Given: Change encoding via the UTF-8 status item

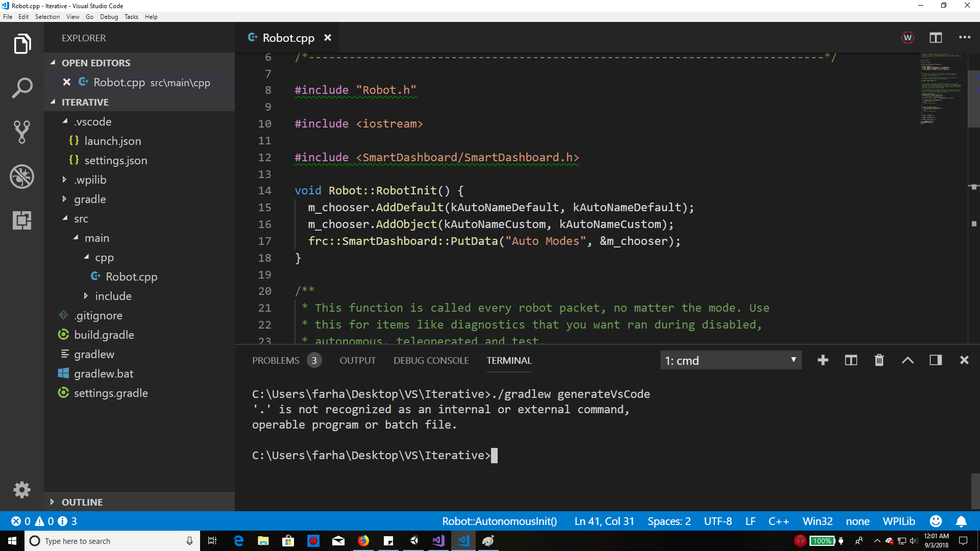Looking at the screenshot, I should point(718,521).
